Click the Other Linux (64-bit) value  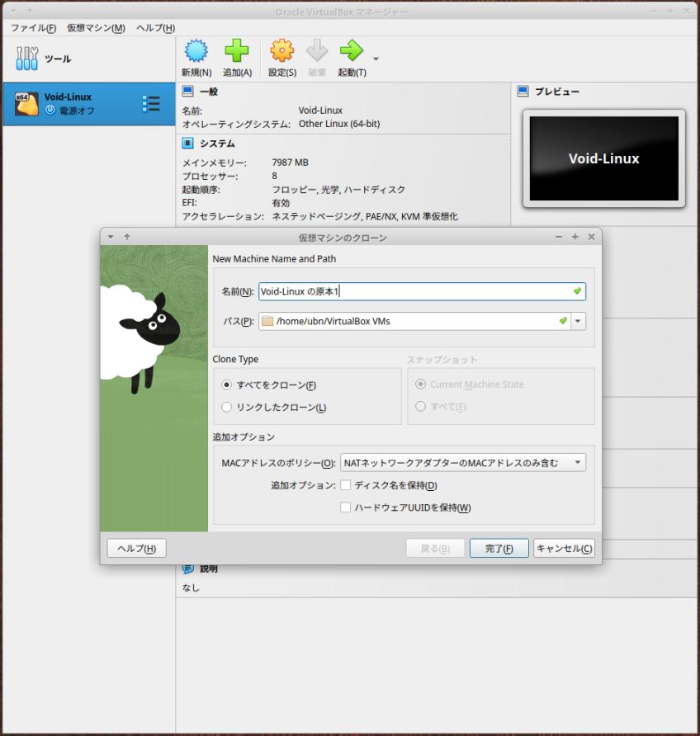point(339,124)
